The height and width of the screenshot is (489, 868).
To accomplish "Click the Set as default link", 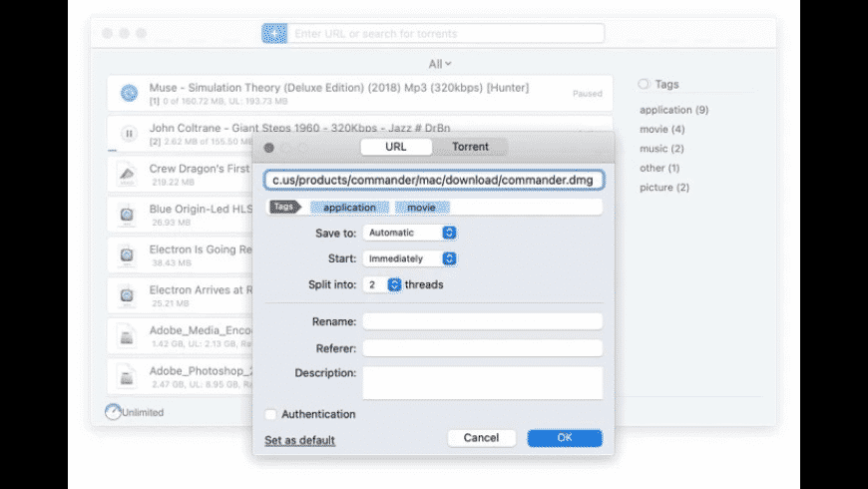I will [299, 440].
